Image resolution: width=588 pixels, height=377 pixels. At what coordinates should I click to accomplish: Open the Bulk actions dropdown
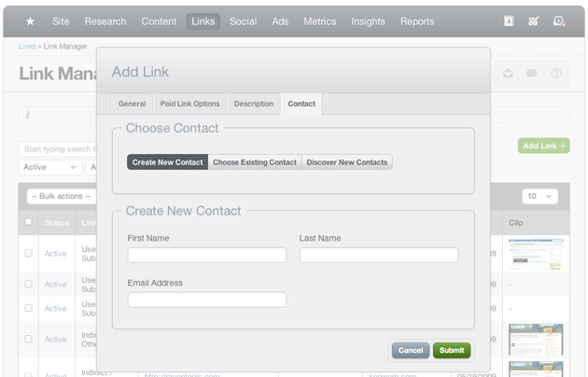[x=62, y=196]
